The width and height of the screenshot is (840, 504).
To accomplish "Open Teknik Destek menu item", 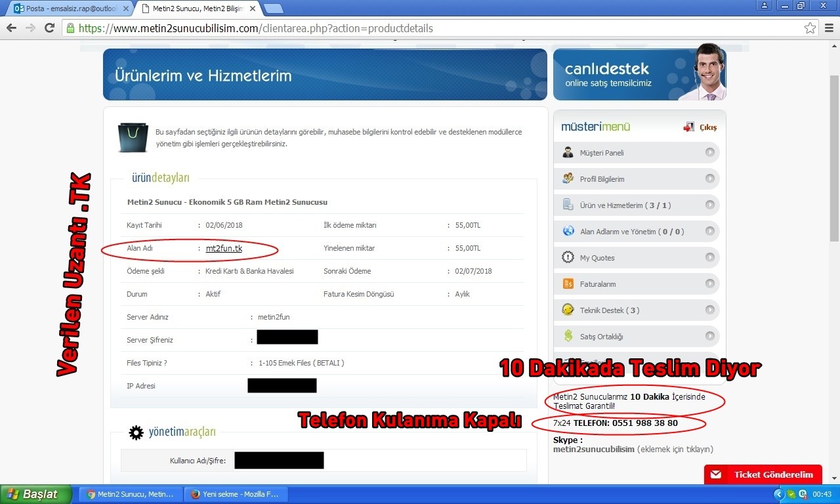I will pos(637,310).
